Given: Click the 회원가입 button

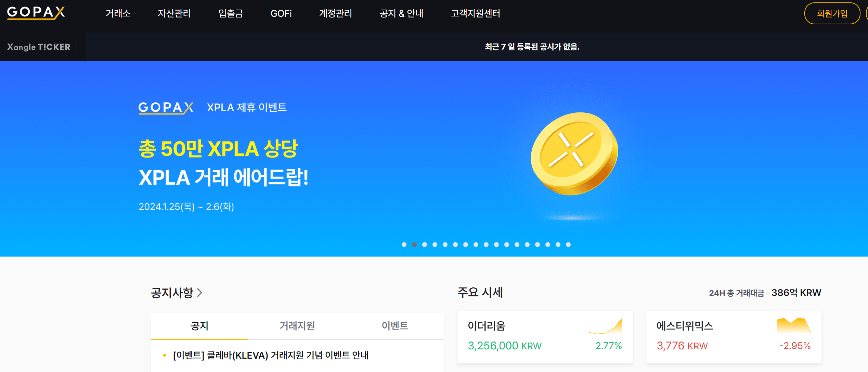Looking at the screenshot, I should pyautogui.click(x=832, y=14).
